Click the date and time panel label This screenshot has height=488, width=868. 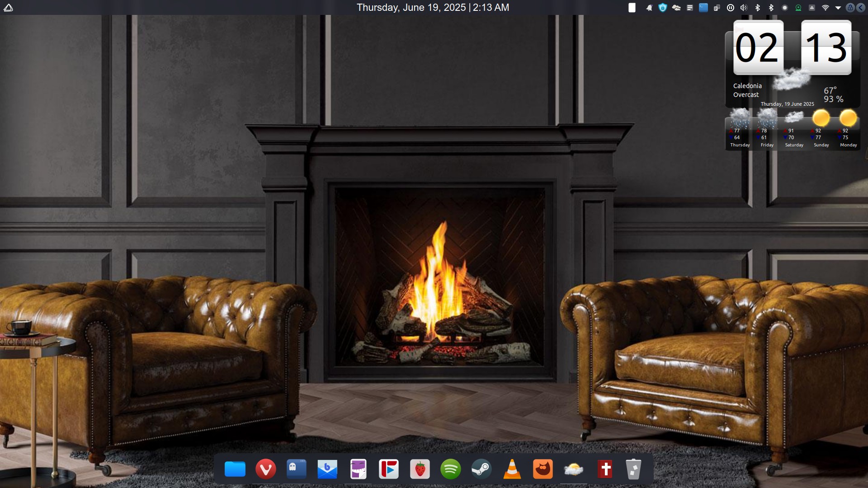[433, 8]
